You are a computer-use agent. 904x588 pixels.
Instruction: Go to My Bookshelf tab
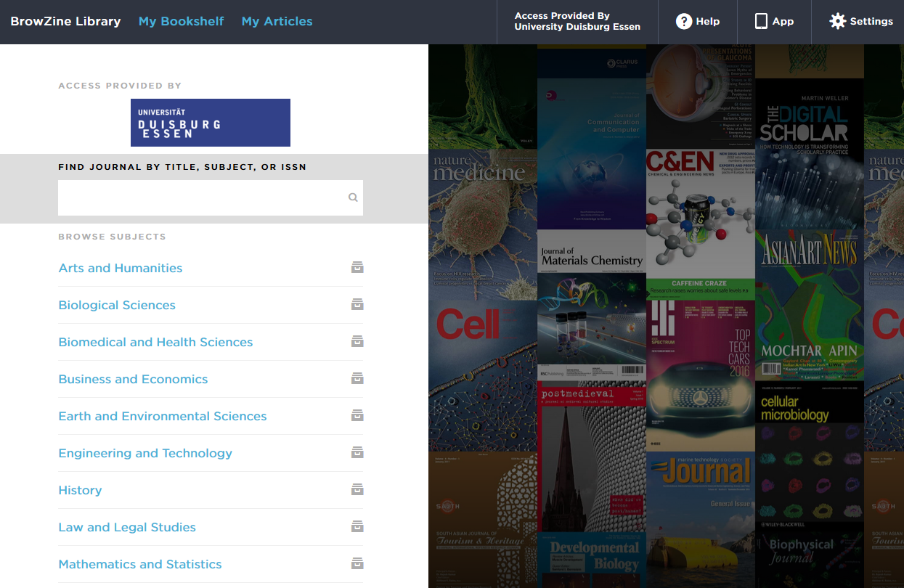pos(182,21)
